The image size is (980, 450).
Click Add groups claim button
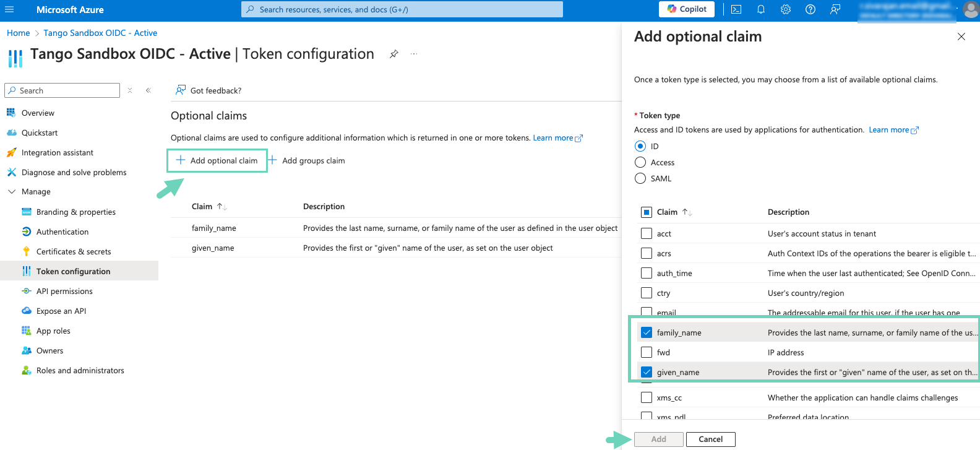306,160
